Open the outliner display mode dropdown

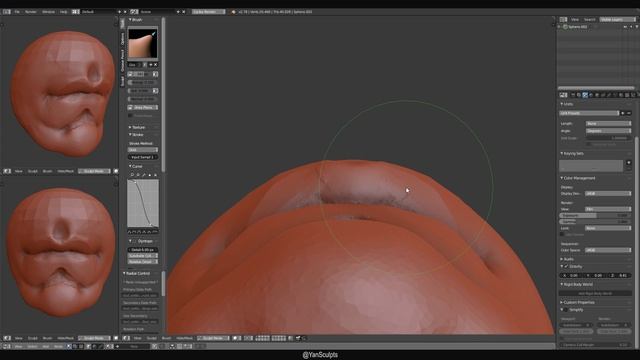(617, 19)
